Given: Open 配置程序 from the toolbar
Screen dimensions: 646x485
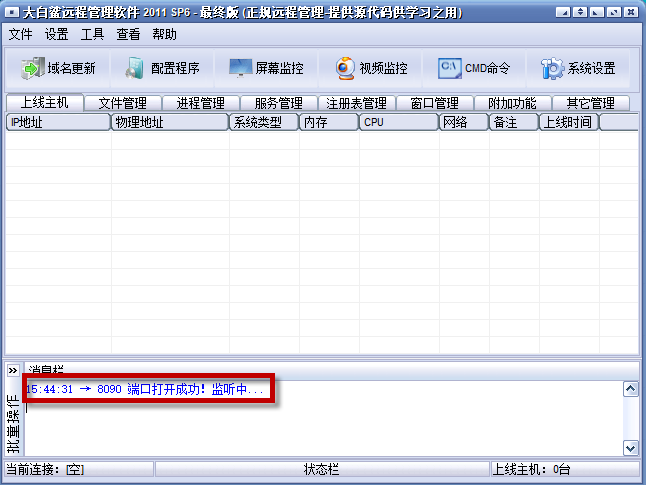Looking at the screenshot, I should coord(163,68).
